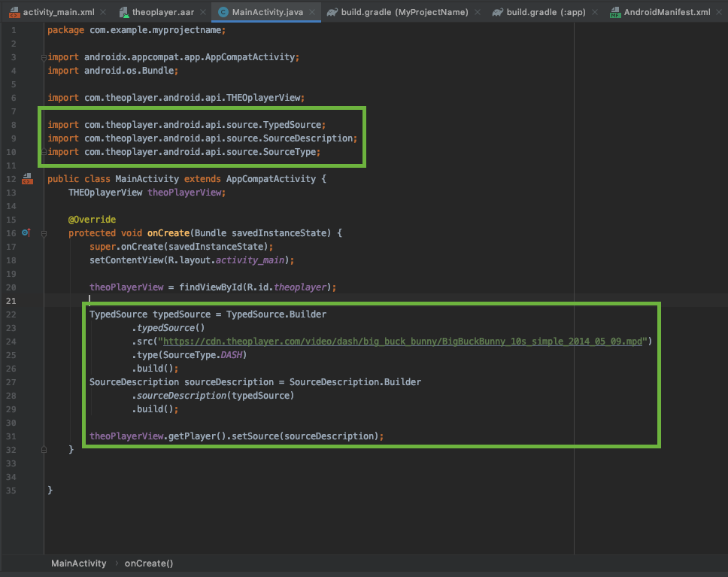Viewport: 728px width, 577px height.
Task: Select onCreate() in the bottom breadcrumb
Action: pyautogui.click(x=148, y=563)
